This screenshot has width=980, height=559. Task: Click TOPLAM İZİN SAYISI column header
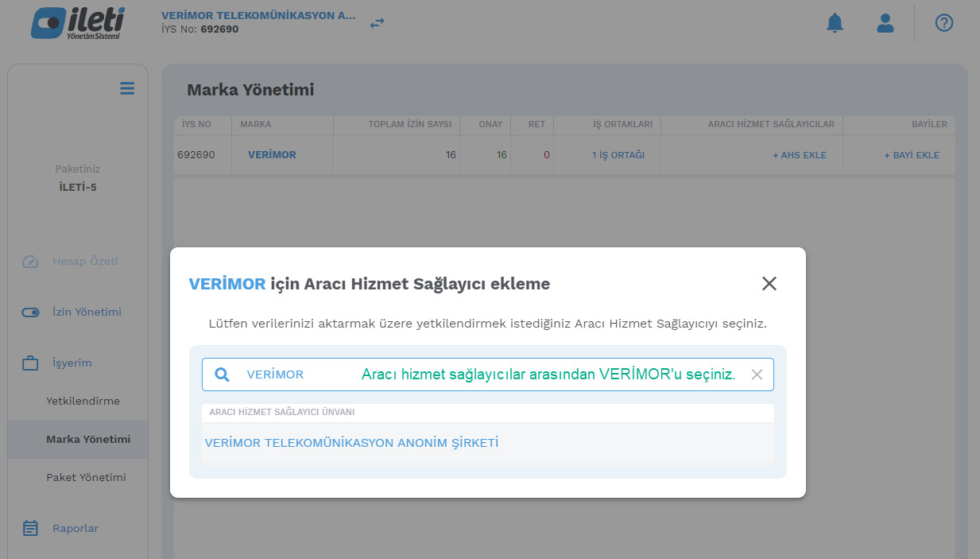395,125
